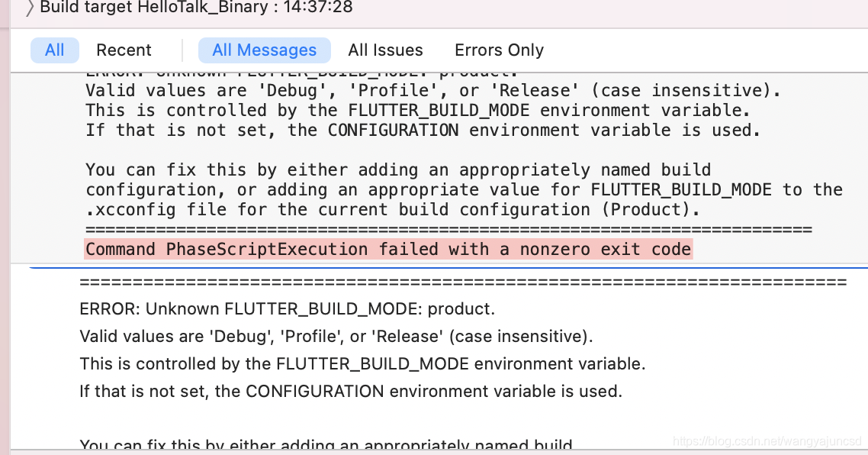
Task: Click 'This is controlled by' line in lower pane
Action: click(362, 364)
